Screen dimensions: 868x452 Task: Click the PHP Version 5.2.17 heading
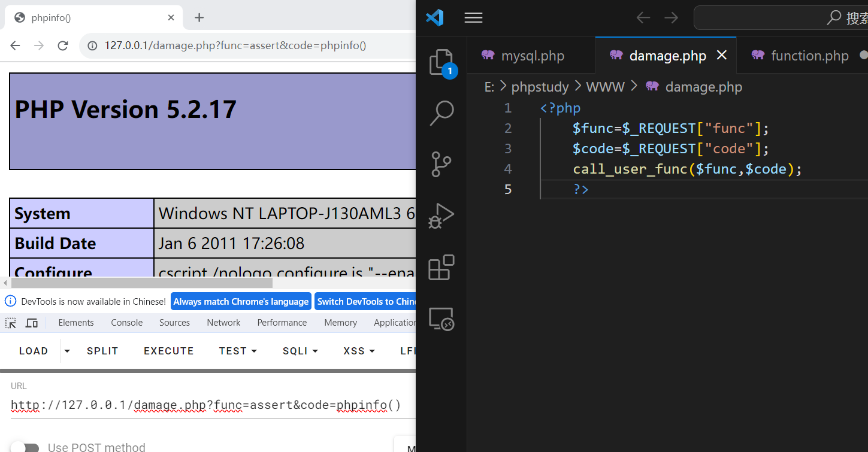(x=125, y=109)
